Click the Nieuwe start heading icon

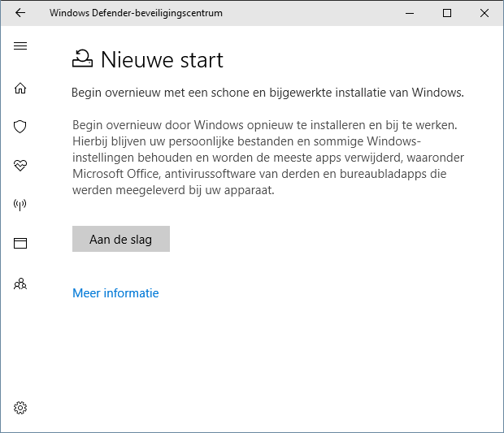coord(82,58)
